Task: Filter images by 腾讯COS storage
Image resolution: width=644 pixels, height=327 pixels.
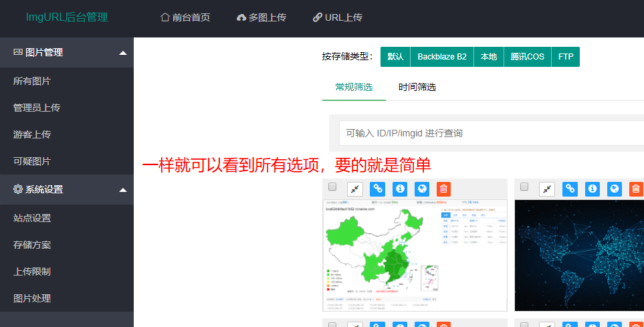Action: pos(527,57)
